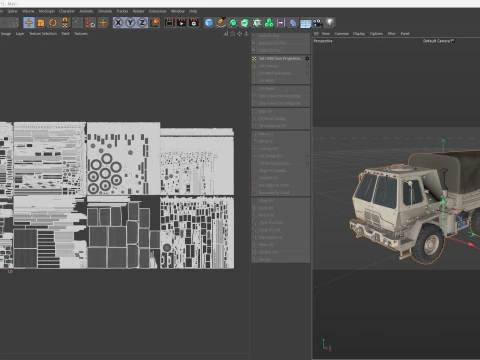Open the Character menu
The width and height of the screenshot is (480, 360).
coord(67,11)
